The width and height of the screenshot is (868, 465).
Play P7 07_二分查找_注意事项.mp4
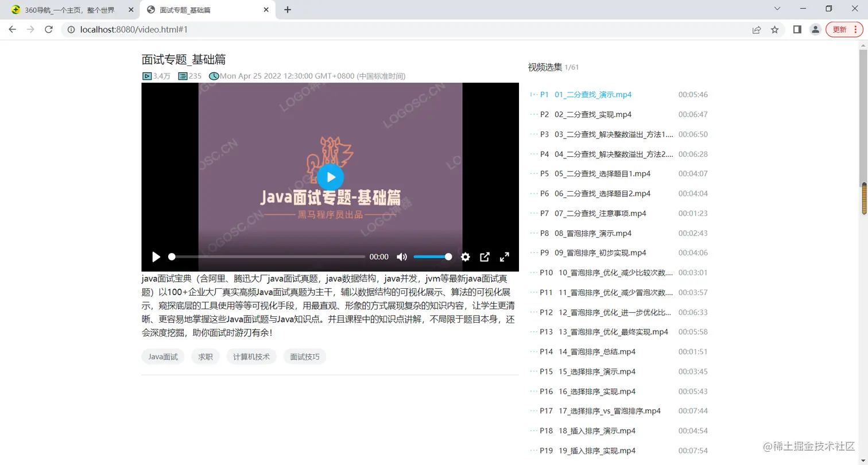(619, 213)
